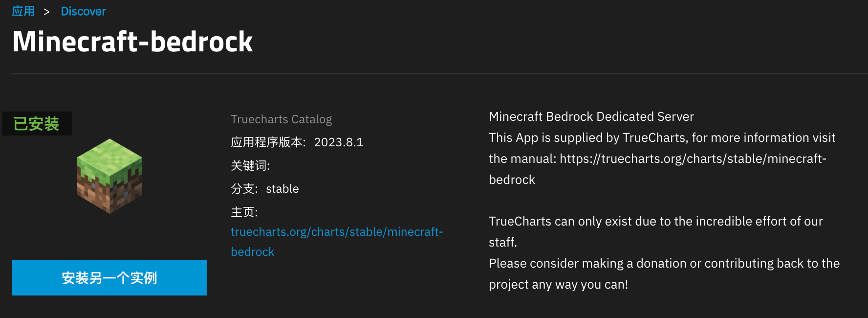
Task: Click the "应用程序版本" label
Action: (268, 142)
